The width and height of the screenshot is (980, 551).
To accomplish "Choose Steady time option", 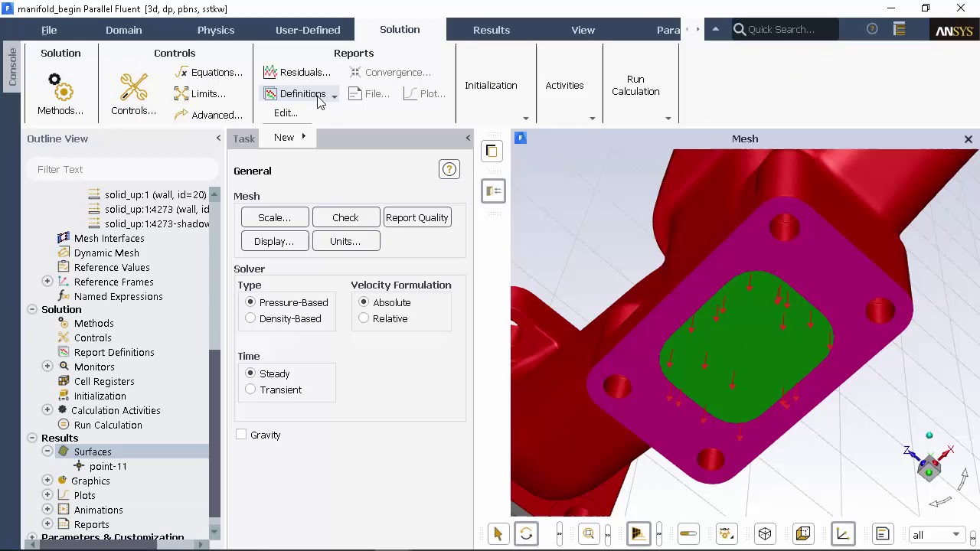I will pyautogui.click(x=250, y=373).
